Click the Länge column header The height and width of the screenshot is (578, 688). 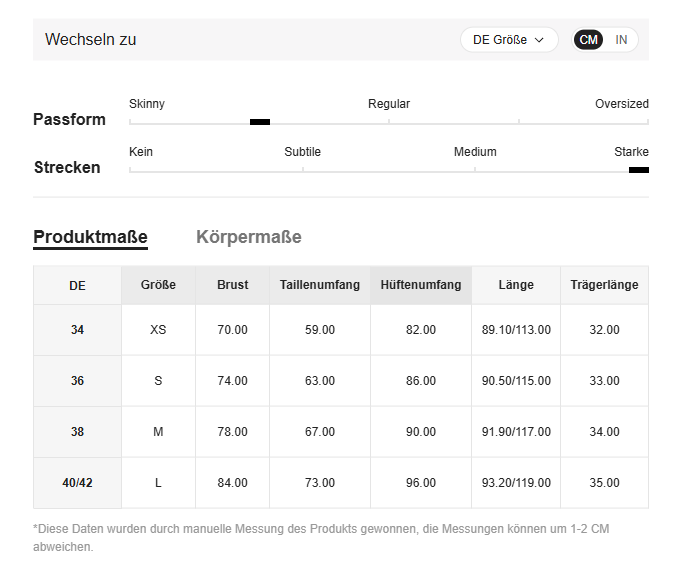pyautogui.click(x=516, y=285)
